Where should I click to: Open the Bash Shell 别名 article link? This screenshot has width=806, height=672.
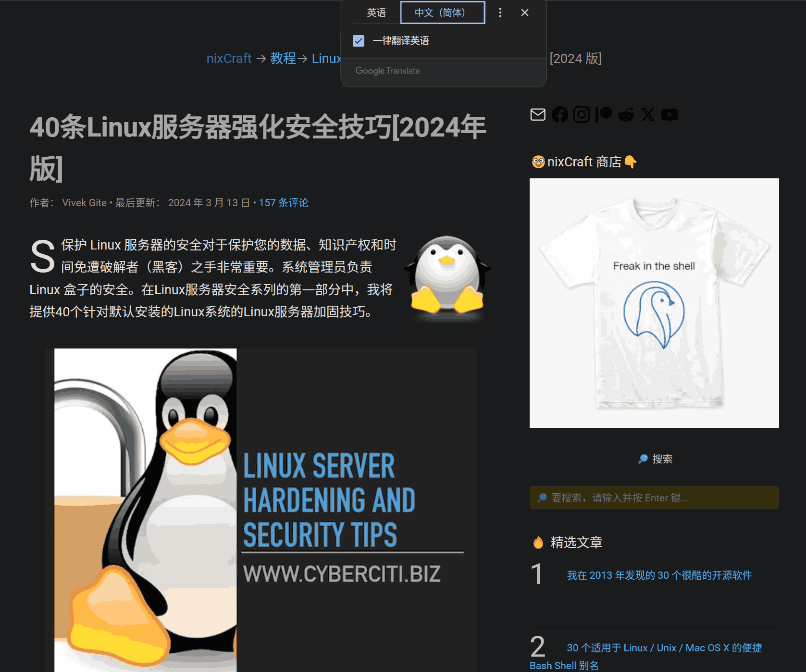646,657
